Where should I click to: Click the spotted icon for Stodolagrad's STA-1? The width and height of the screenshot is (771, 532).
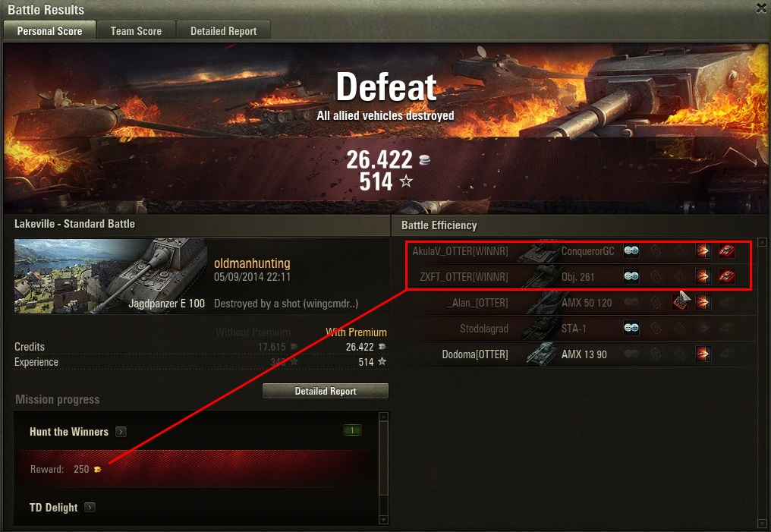631,328
